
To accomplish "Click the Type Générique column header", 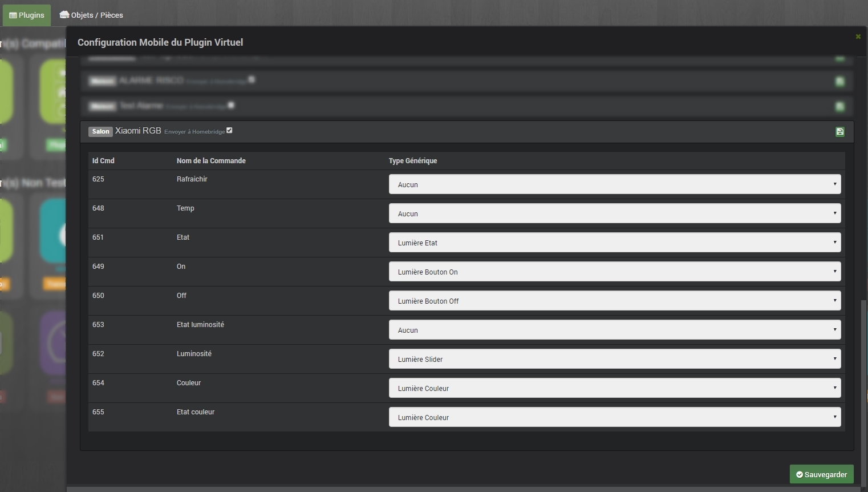I will 413,161.
